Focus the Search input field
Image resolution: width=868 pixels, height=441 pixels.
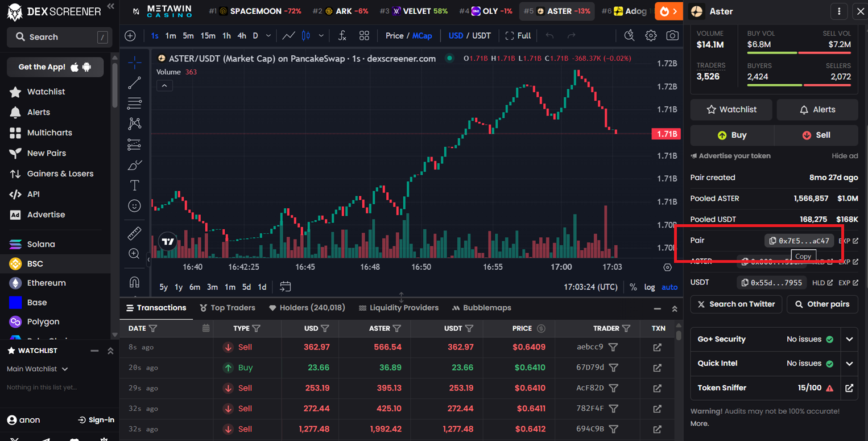tap(59, 37)
